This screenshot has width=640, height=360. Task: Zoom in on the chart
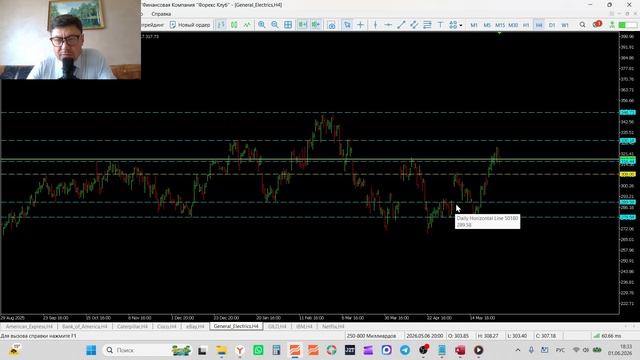[262, 25]
